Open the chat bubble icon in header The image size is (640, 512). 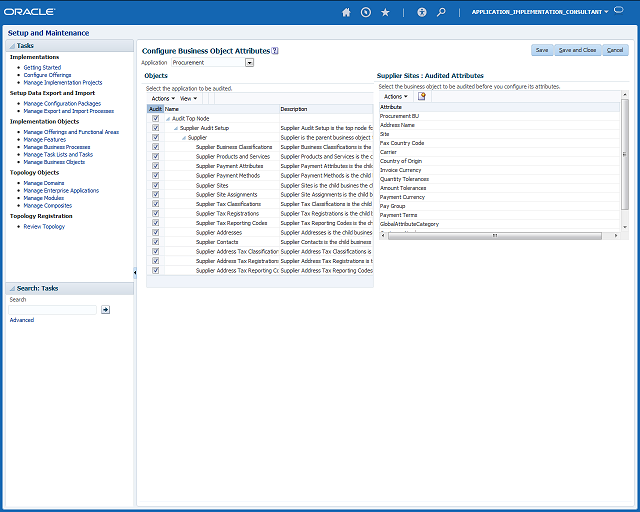click(x=619, y=10)
